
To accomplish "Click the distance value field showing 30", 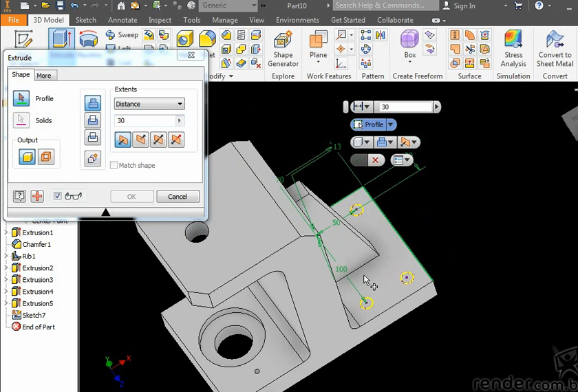I will point(144,120).
